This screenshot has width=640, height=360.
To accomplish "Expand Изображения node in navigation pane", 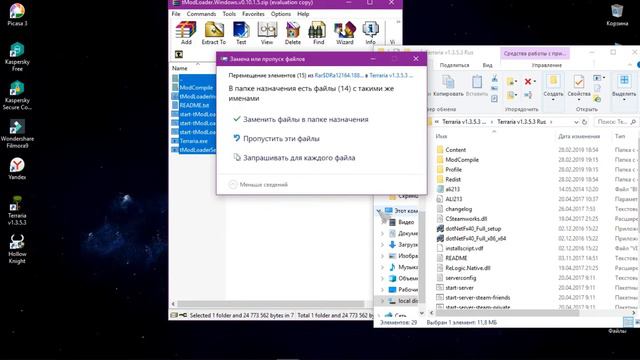I will (x=382, y=256).
